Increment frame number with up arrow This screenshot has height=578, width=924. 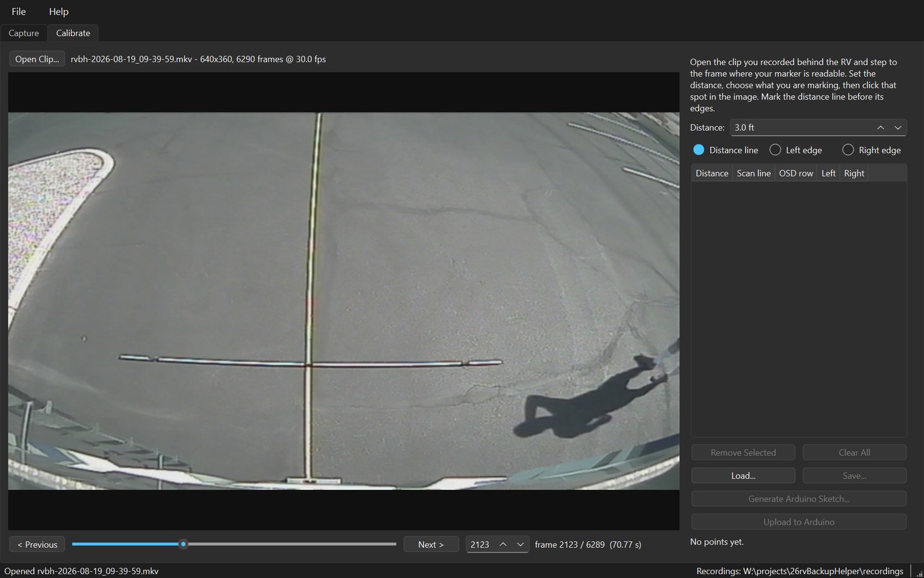tap(503, 545)
